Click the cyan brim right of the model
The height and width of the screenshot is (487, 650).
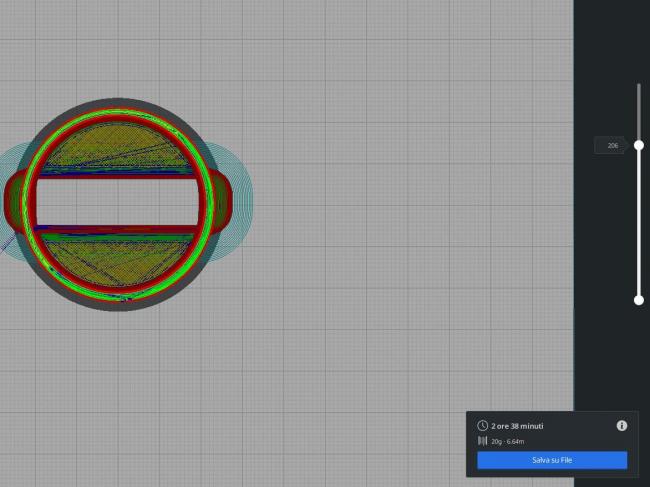[x=245, y=203]
